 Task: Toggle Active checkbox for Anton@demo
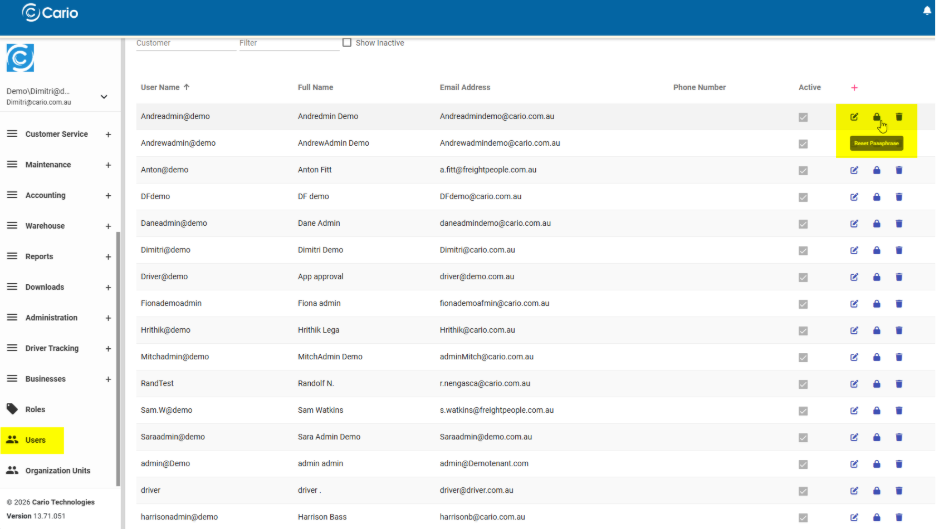coord(803,170)
